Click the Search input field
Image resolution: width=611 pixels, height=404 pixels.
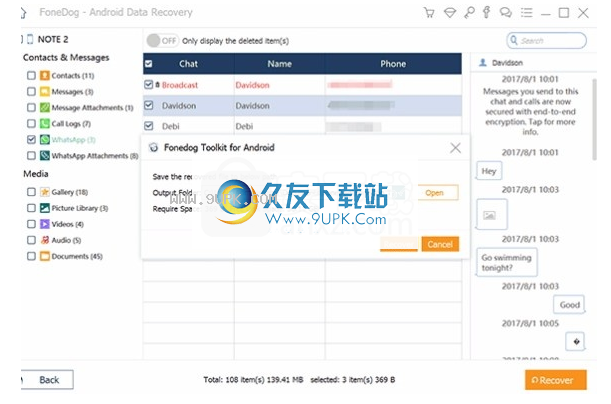[546, 41]
